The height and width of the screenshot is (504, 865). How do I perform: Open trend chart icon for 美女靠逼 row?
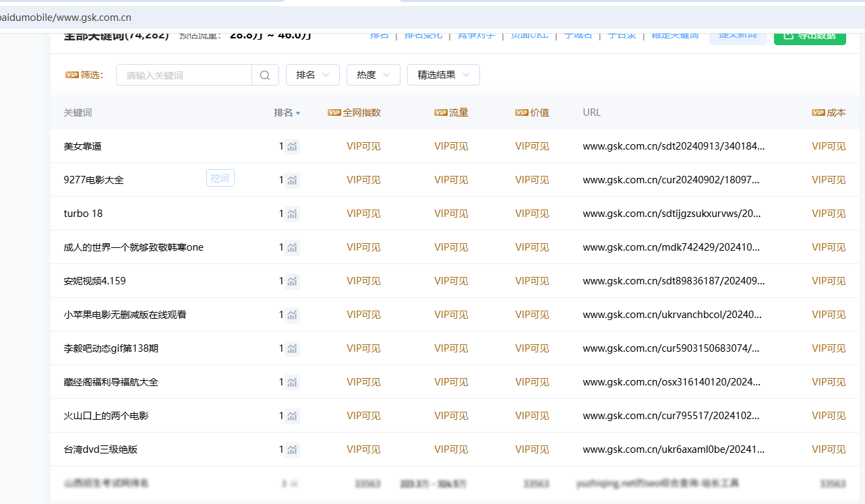(x=292, y=146)
